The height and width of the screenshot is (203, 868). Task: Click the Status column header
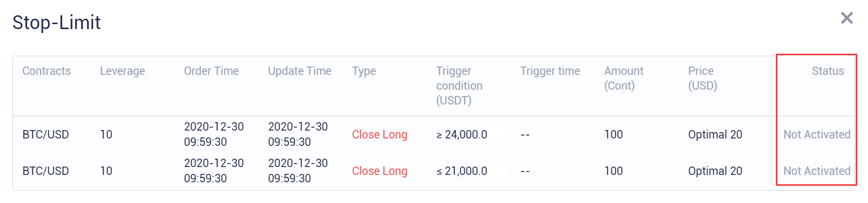(828, 71)
